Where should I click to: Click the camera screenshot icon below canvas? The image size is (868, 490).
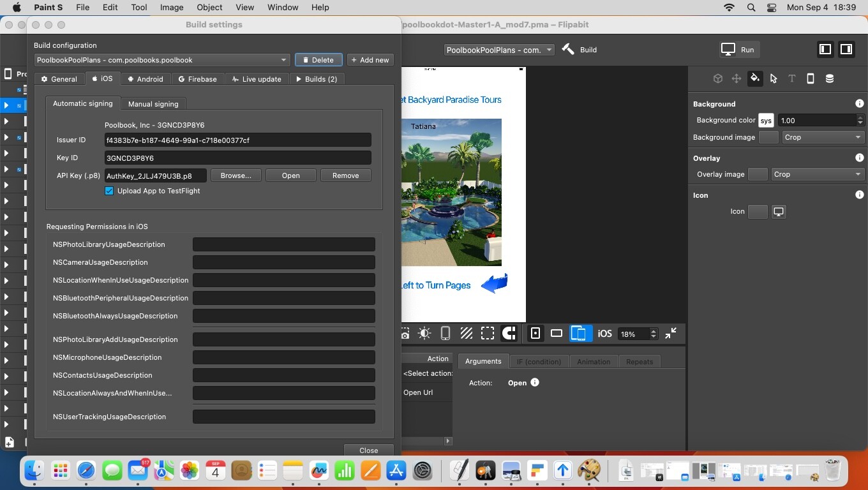405,333
